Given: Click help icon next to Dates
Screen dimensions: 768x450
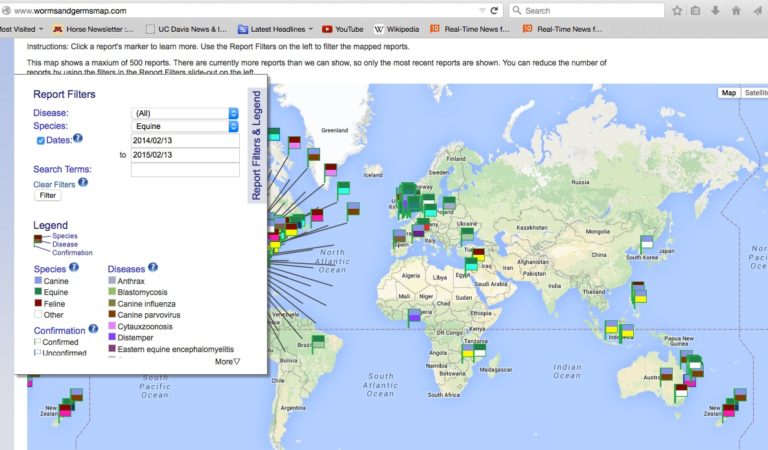Looking at the screenshot, I should coord(78,139).
